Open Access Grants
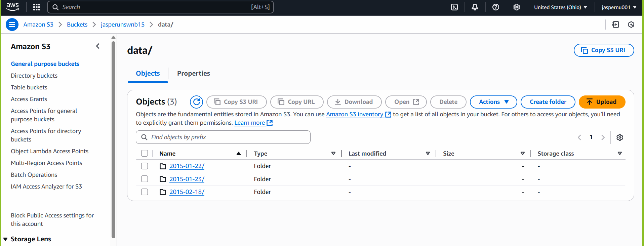The image size is (644, 246). pyautogui.click(x=29, y=99)
